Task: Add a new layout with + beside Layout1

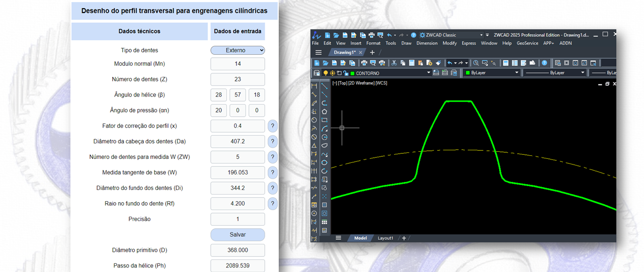Action: (x=404, y=238)
